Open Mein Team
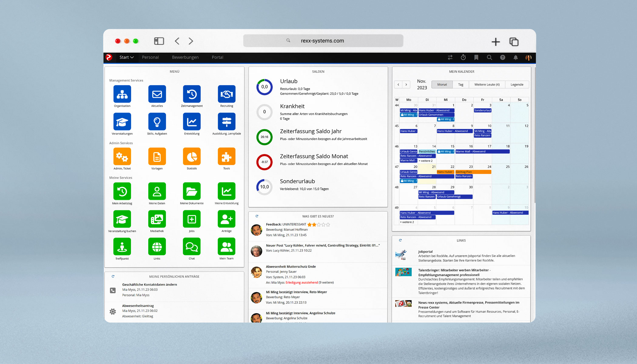Screen dimensions: 637x364 [x=226, y=247]
